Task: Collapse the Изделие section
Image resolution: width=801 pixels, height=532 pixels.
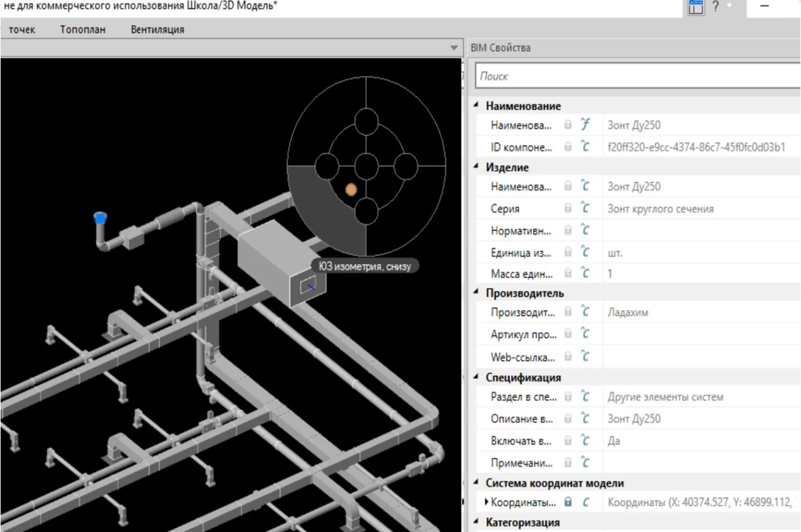Action: point(477,167)
